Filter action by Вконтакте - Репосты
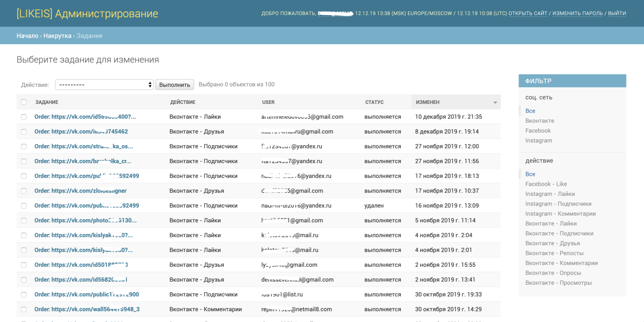Viewport: 644px width, 322px height. tap(554, 253)
